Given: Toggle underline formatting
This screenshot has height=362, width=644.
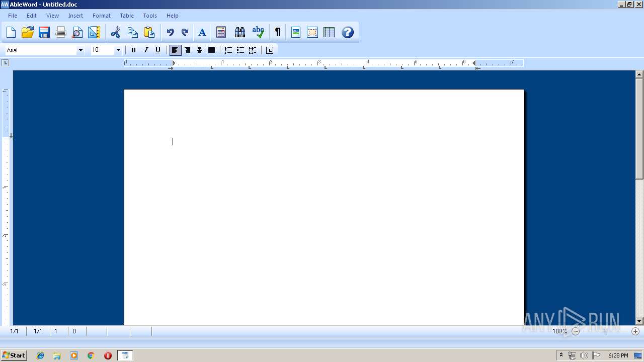Looking at the screenshot, I should tap(158, 50).
